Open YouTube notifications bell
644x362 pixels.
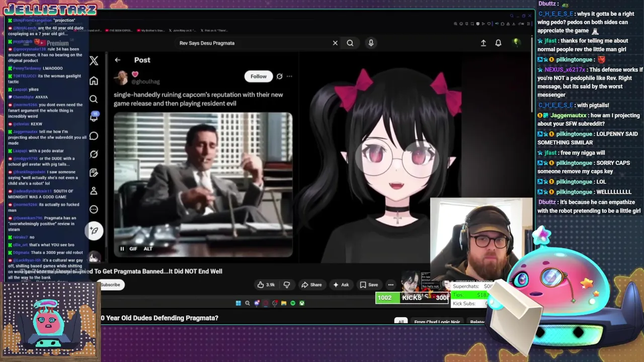tap(498, 43)
